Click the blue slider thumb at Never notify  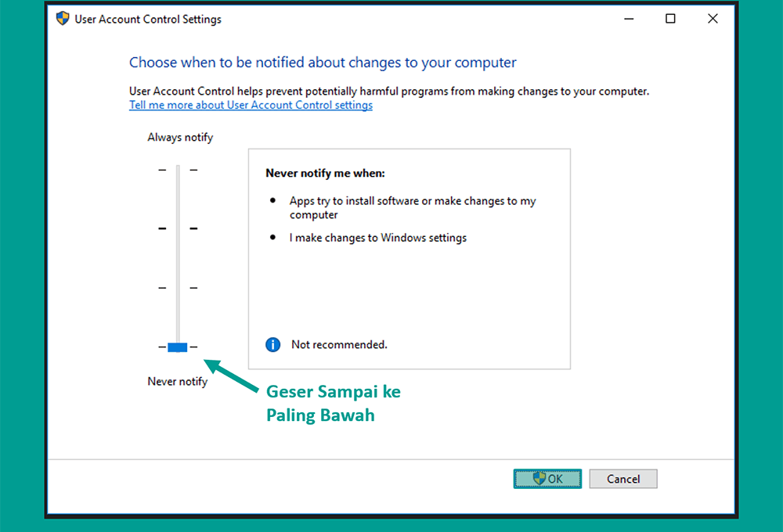pos(177,347)
